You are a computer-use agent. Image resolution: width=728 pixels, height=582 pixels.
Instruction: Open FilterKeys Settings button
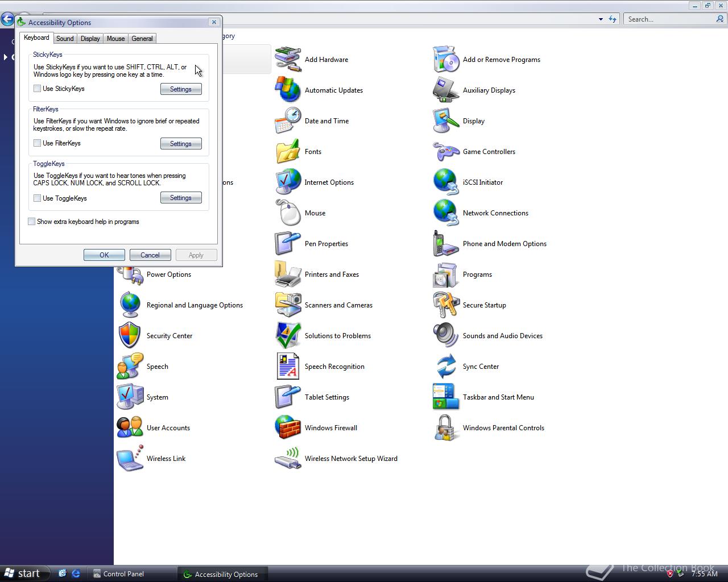(181, 144)
